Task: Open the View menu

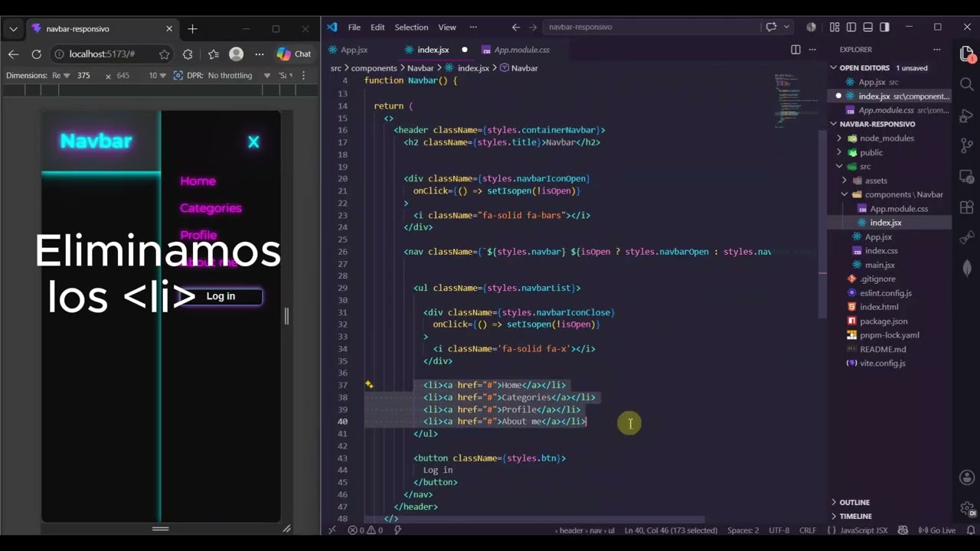Action: pos(447,27)
